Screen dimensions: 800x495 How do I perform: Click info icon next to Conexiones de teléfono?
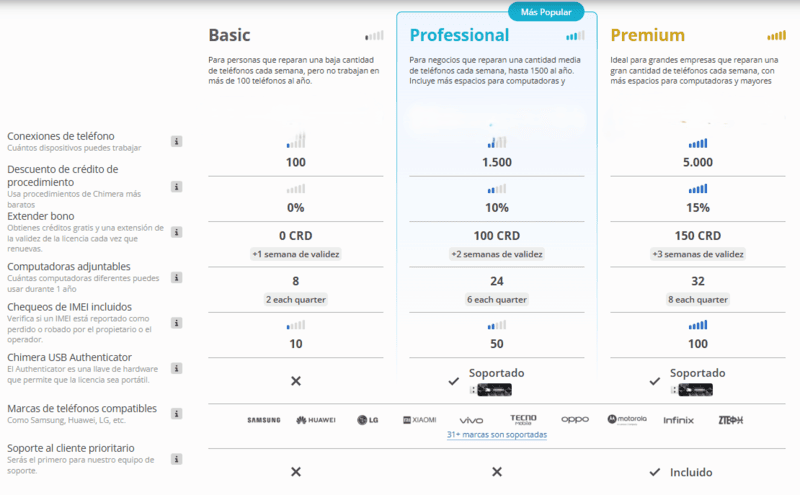177,141
